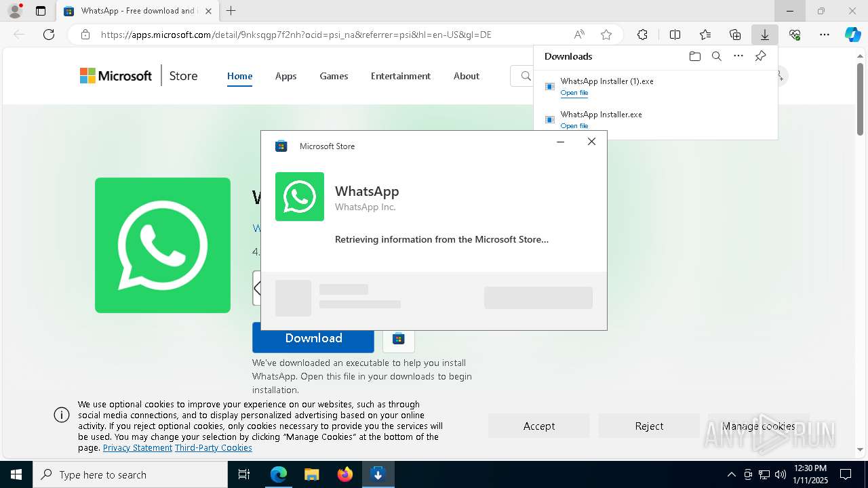The height and width of the screenshot is (488, 868).
Task: Open the Extensions puzzle icon
Action: tap(642, 35)
